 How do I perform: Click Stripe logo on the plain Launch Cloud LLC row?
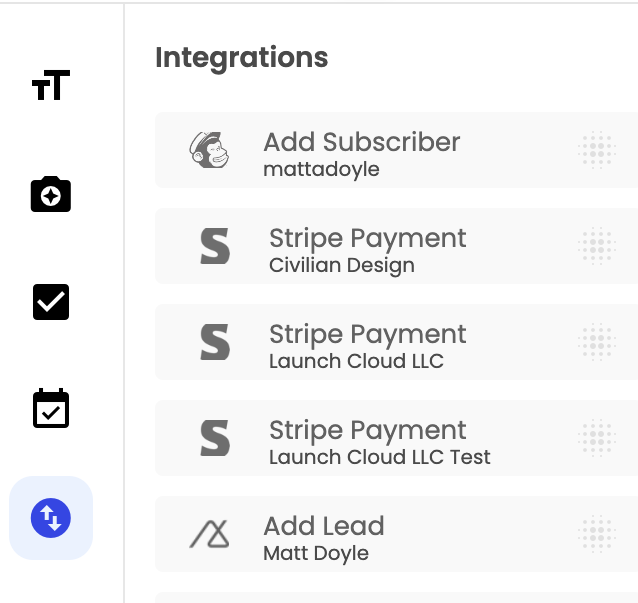point(215,342)
